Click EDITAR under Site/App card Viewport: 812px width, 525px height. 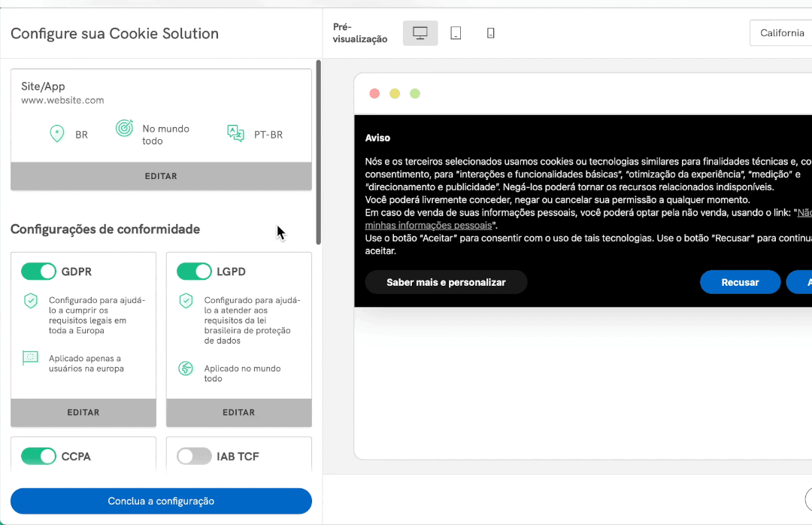tap(161, 176)
